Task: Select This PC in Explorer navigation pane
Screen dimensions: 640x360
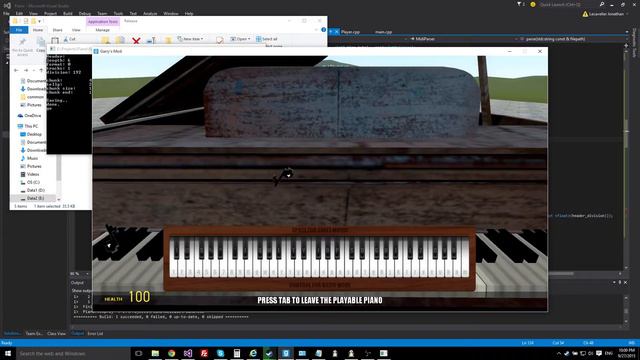Action: point(28,126)
